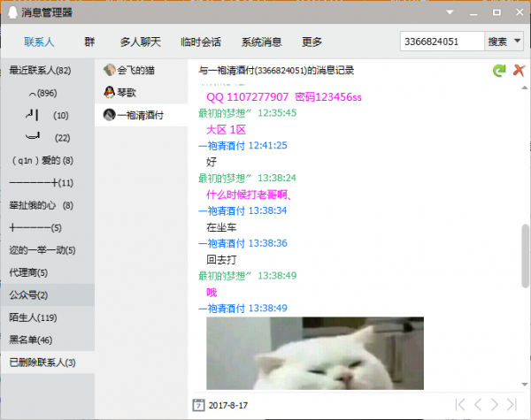
Task: Click message text 在坐车
Action: tap(221, 227)
